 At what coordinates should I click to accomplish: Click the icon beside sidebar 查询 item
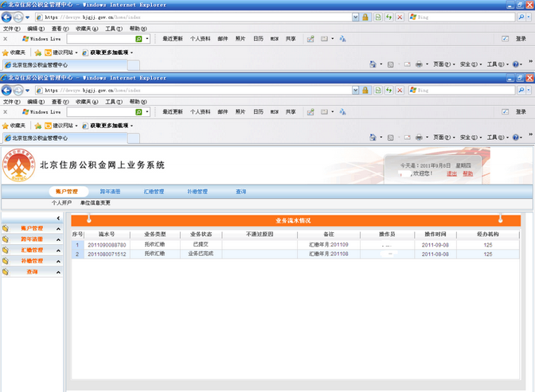pos(6,272)
